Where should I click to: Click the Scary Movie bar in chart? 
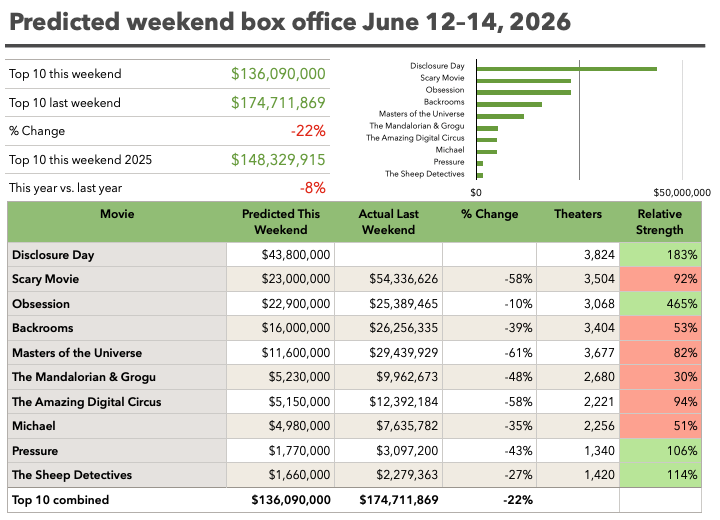(x=523, y=81)
